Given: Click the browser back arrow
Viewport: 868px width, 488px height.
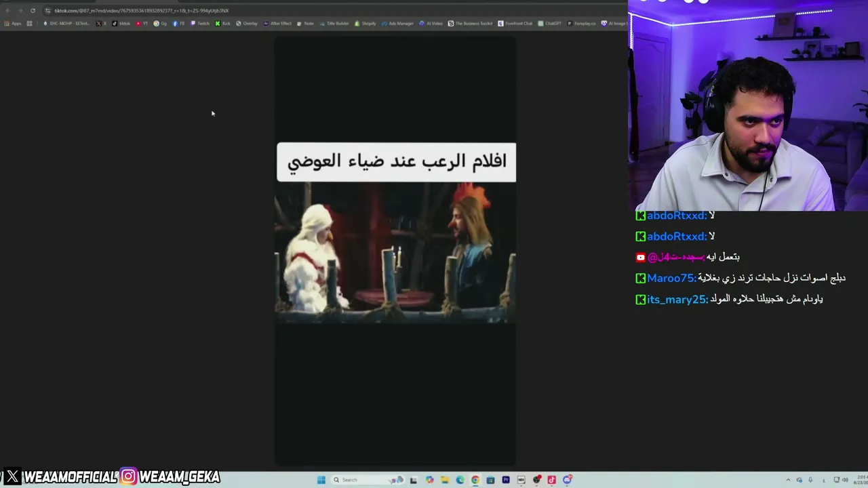Looking at the screenshot, I should 7,11.
